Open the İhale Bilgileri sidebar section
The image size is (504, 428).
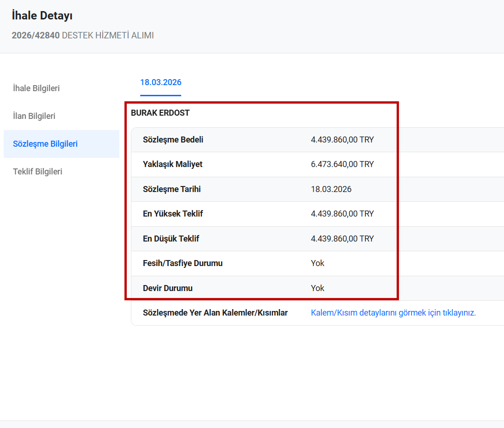37,88
